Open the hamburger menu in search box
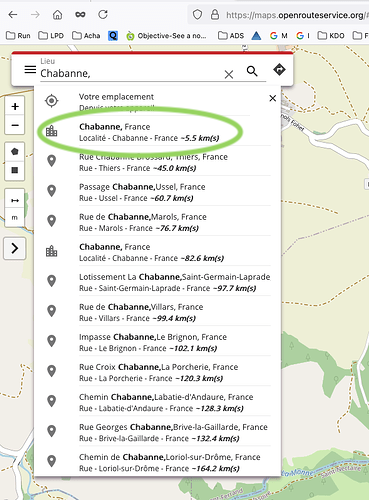 pyautogui.click(x=30, y=70)
